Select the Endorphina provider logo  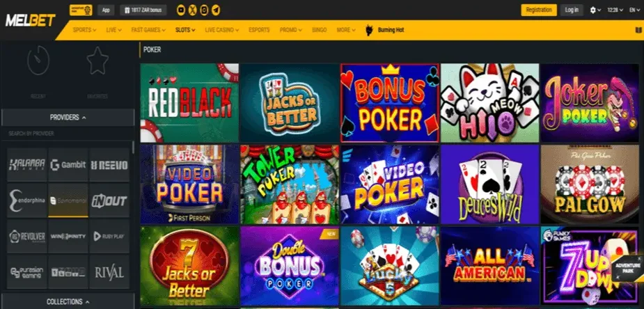point(27,200)
